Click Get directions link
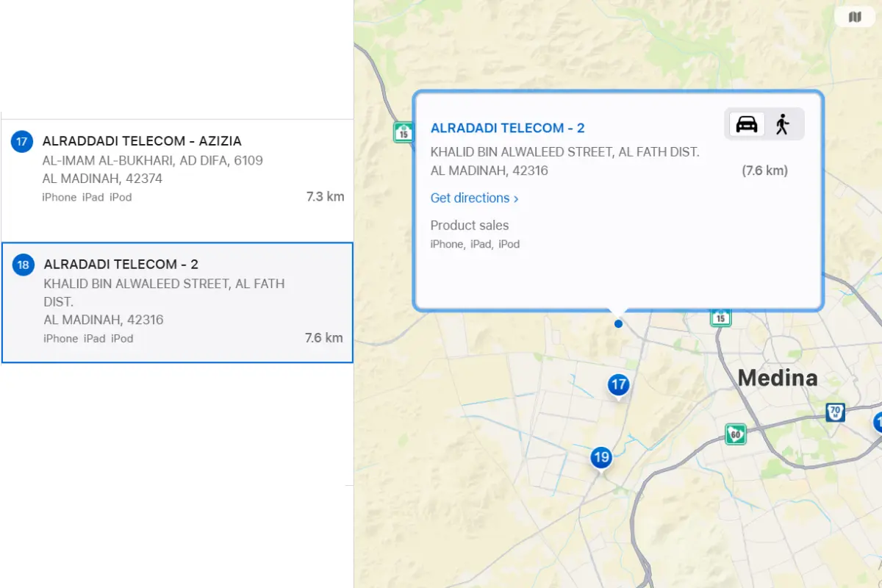882x588 pixels. pos(474,198)
